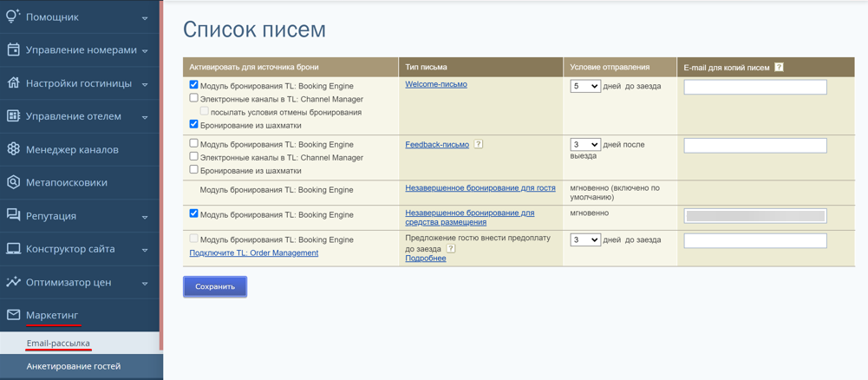Screen dimensions: 868x380
Task: Click the search icon beside Метапоисковики
Action: click(13, 182)
